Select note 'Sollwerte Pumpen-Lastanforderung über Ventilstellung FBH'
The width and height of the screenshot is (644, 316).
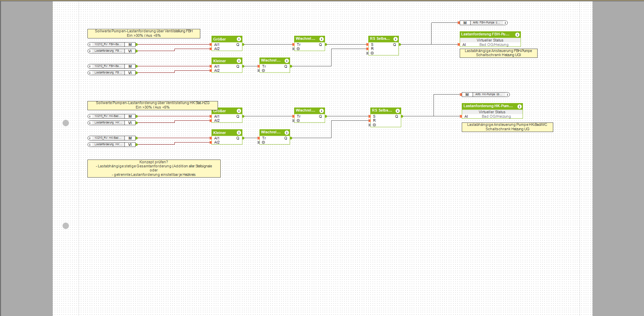click(144, 33)
